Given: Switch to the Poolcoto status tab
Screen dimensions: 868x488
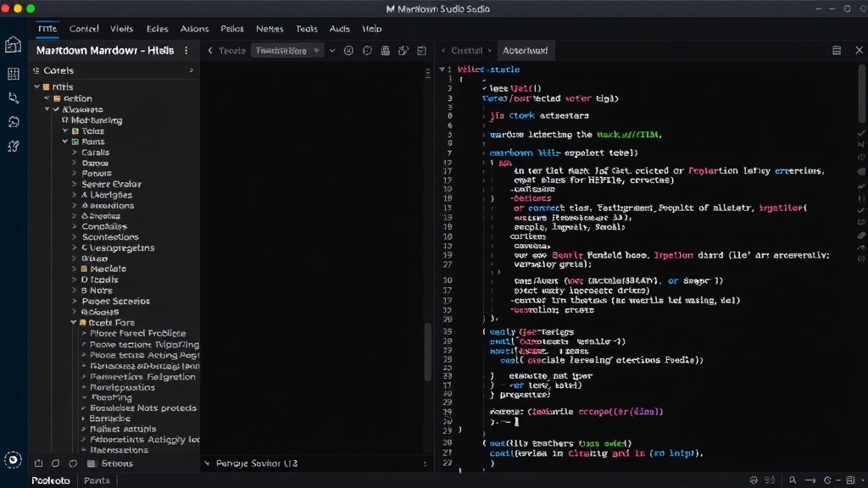Looking at the screenshot, I should (50, 480).
